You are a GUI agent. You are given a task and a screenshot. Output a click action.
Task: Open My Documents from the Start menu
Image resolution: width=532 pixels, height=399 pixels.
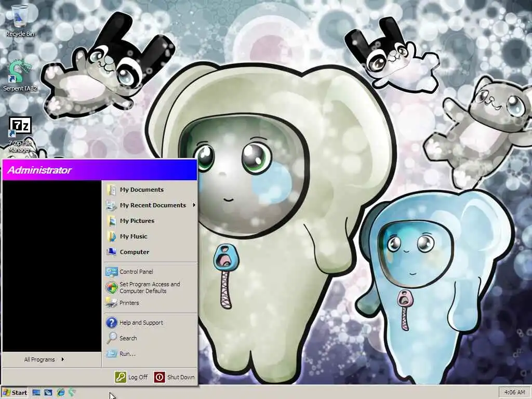click(150, 190)
